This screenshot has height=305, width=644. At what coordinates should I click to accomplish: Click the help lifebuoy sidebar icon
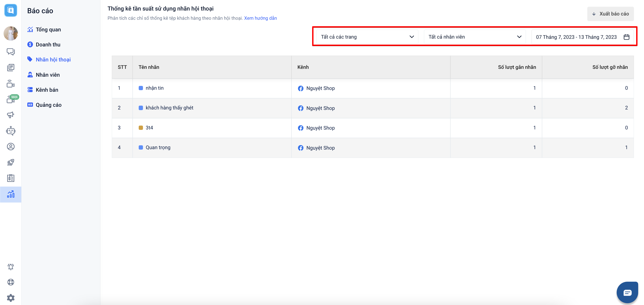pyautogui.click(x=11, y=282)
